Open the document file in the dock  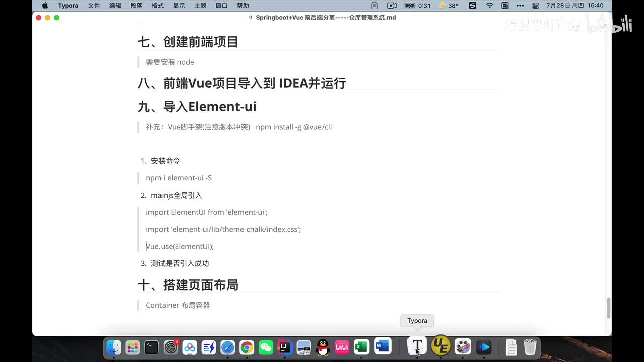(x=511, y=347)
